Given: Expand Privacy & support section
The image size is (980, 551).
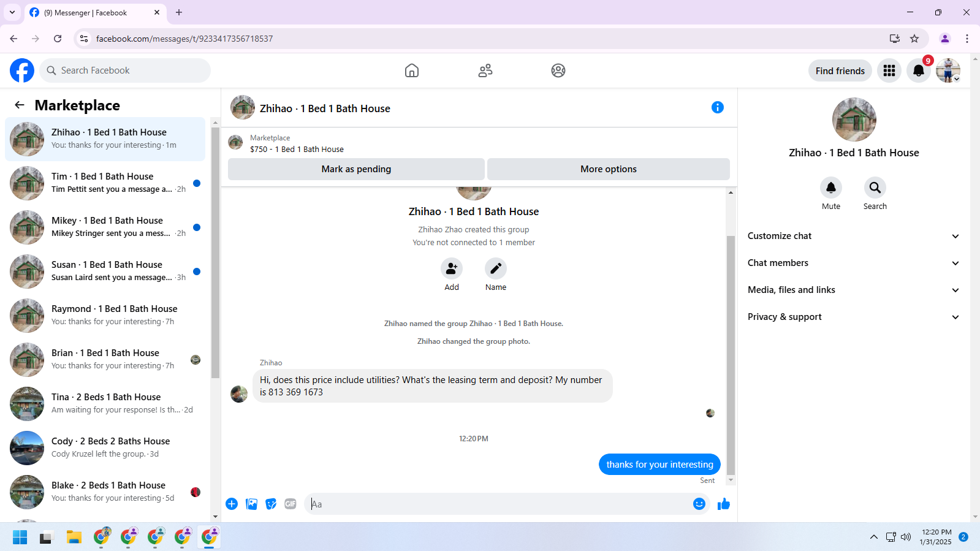Looking at the screenshot, I should 854,317.
